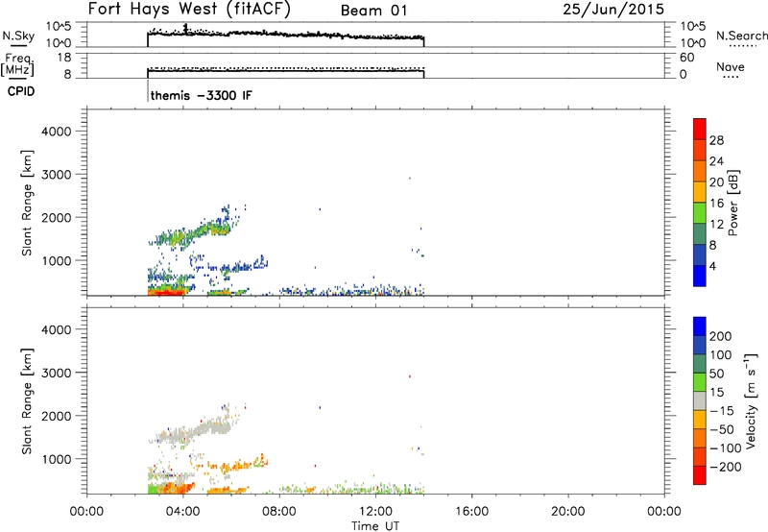The height and width of the screenshot is (532, 768).
Task: Click the gray -15 to 15 velocity swatch
Action: point(700,400)
